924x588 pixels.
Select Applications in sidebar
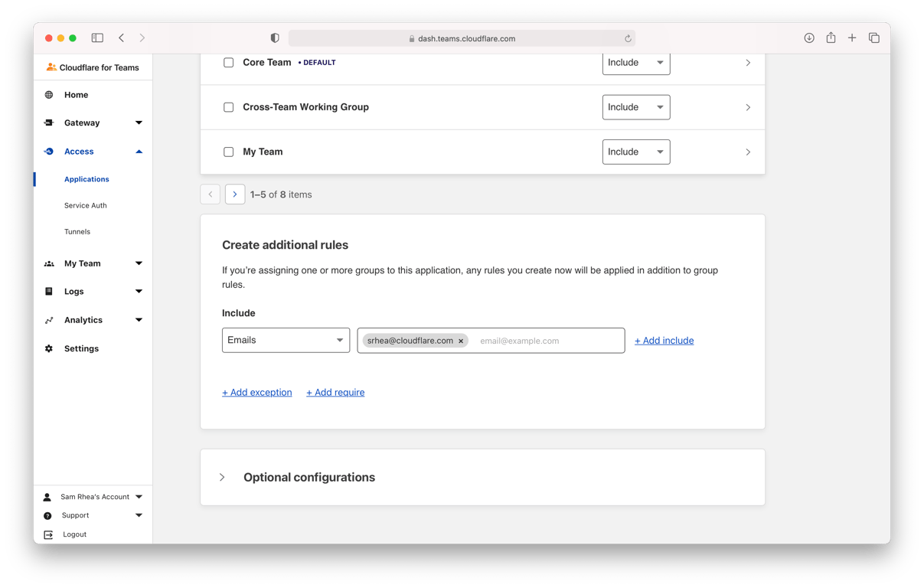[87, 179]
